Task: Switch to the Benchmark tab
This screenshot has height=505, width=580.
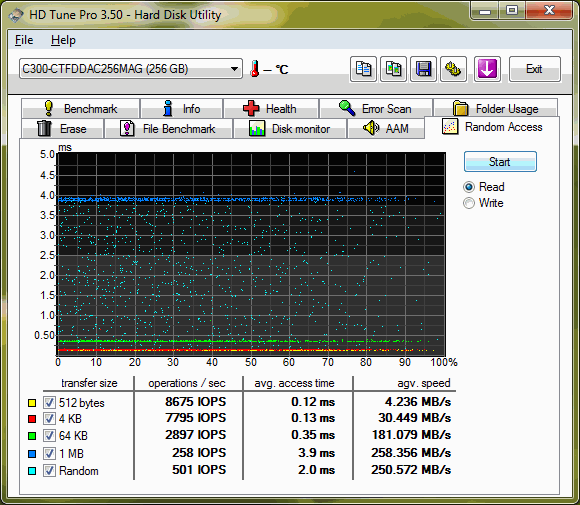Action: click(x=81, y=109)
